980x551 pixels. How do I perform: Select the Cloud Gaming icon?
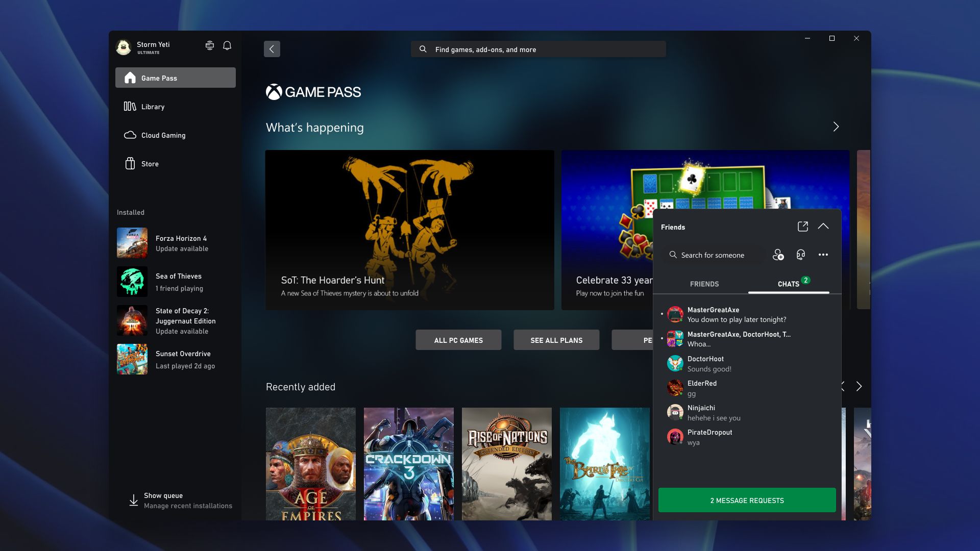[129, 135]
